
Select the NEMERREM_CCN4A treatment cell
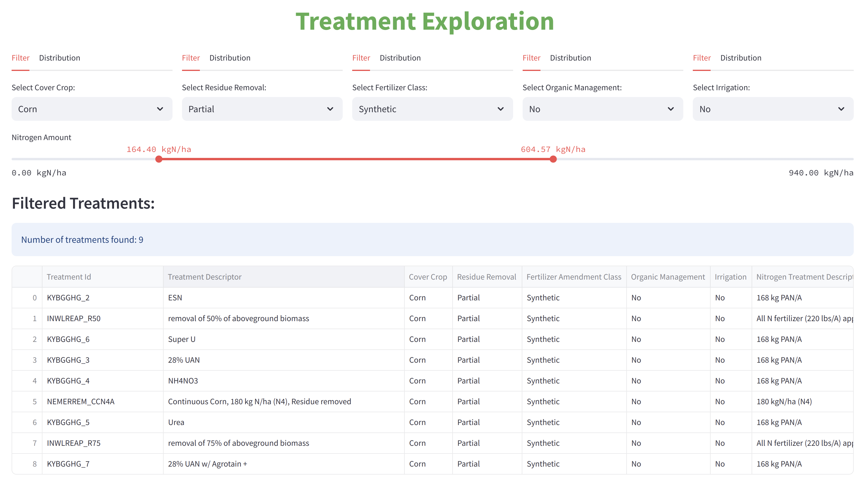pos(80,401)
